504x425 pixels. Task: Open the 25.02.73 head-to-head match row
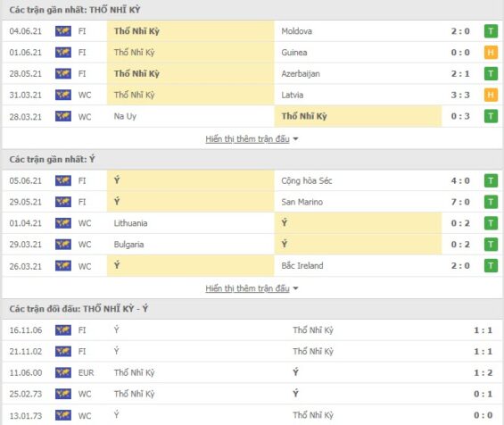[252, 394]
